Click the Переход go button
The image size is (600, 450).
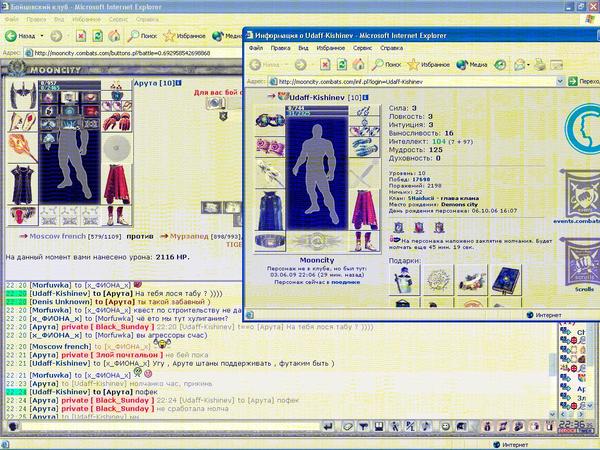click(x=584, y=82)
